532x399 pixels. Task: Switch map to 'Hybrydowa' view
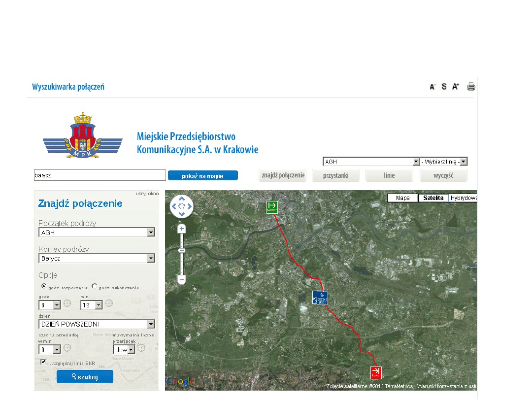tap(463, 198)
